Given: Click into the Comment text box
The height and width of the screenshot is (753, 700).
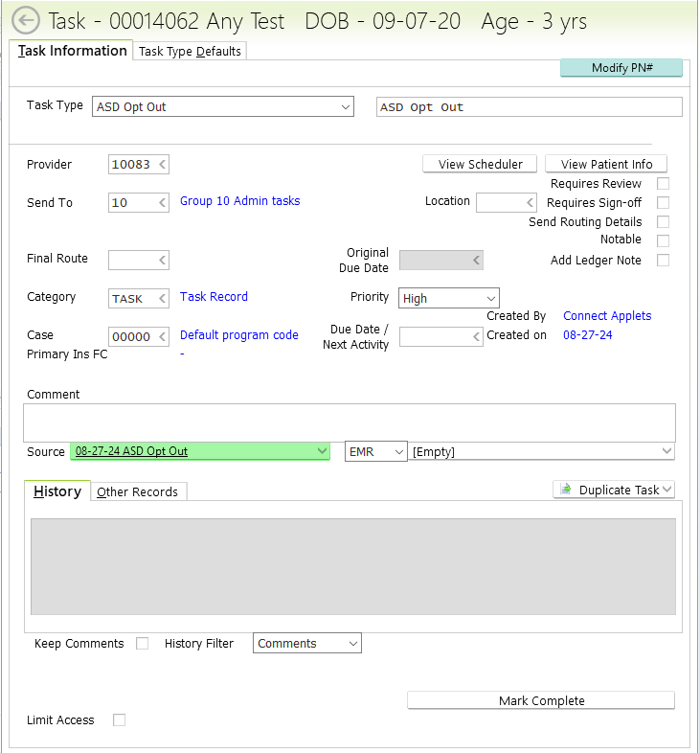Looking at the screenshot, I should coord(349,422).
